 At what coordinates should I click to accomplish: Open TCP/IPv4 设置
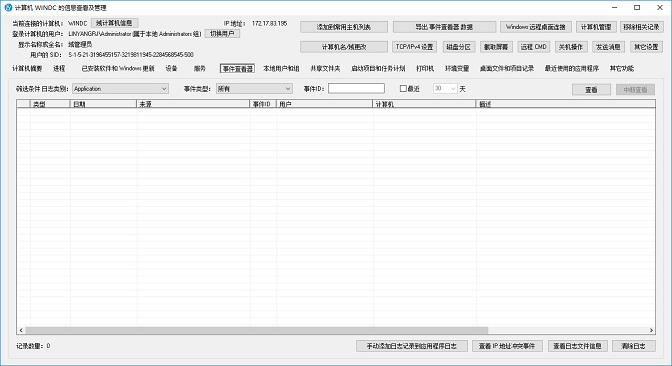pos(414,47)
